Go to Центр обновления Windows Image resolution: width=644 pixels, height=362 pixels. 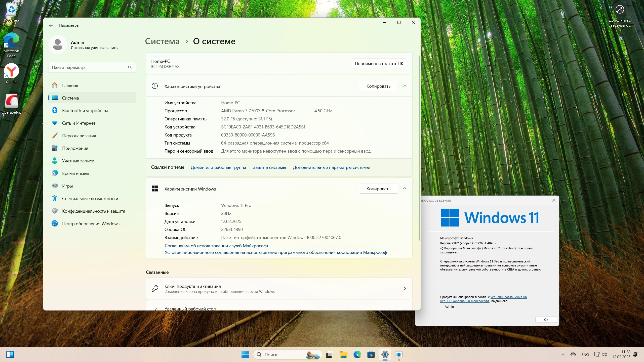(91, 224)
